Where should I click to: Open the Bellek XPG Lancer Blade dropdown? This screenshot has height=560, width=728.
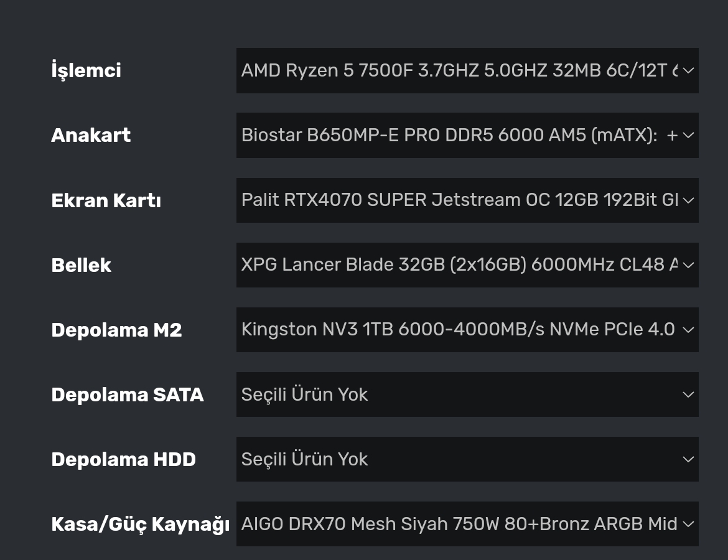click(459, 264)
